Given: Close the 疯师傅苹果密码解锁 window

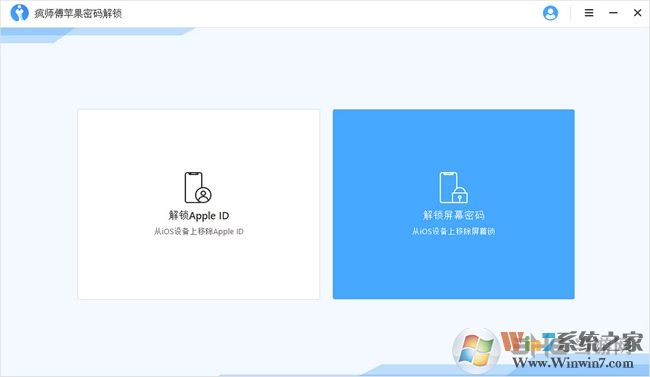Looking at the screenshot, I should 638,13.
